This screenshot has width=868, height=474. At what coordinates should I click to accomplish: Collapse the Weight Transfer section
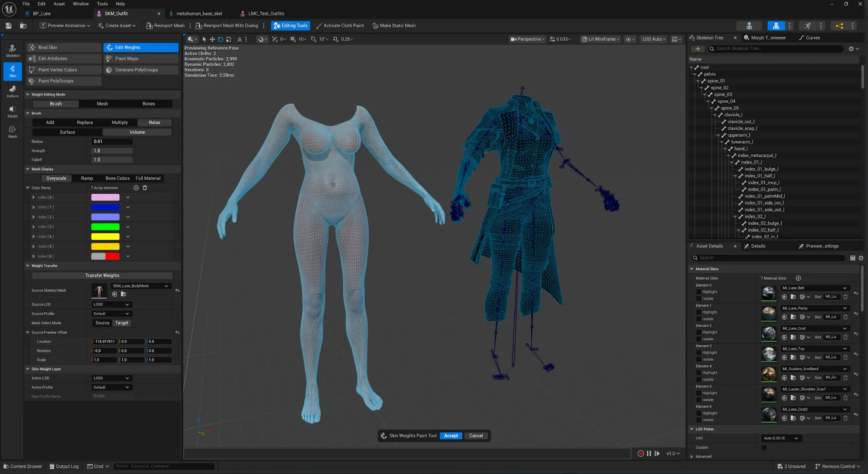pos(28,266)
